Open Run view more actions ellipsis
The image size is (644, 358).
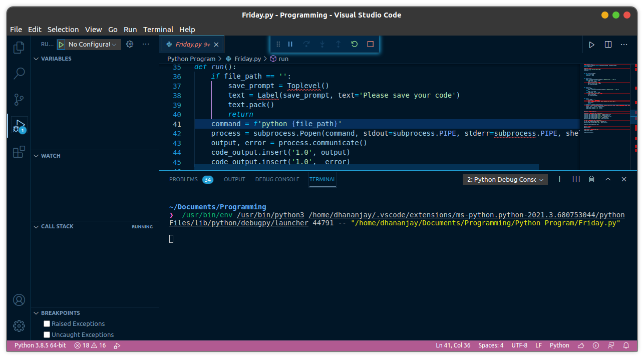146,44
